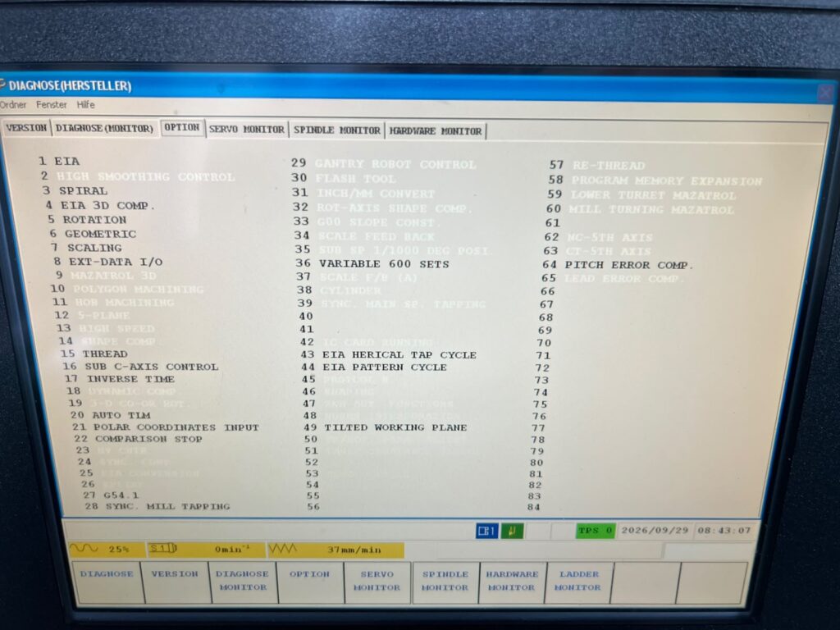Screen dimensions: 840x630
Task: Open the SPINDLE MONITOR tab
Action: [x=337, y=130]
